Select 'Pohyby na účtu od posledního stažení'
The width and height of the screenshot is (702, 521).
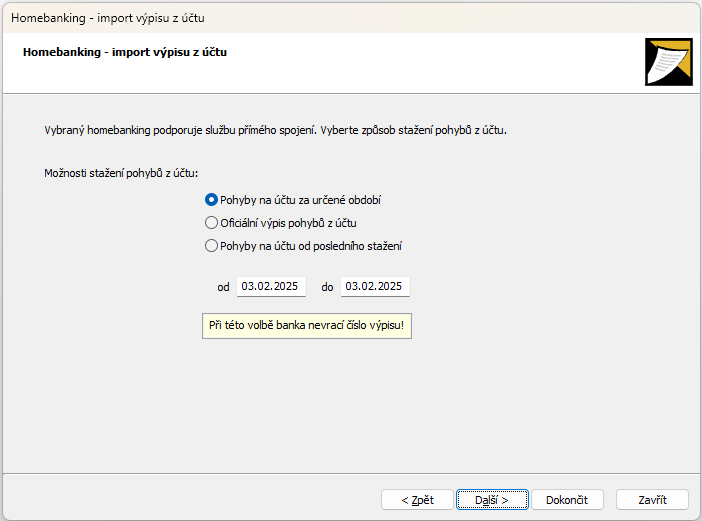[211, 246]
